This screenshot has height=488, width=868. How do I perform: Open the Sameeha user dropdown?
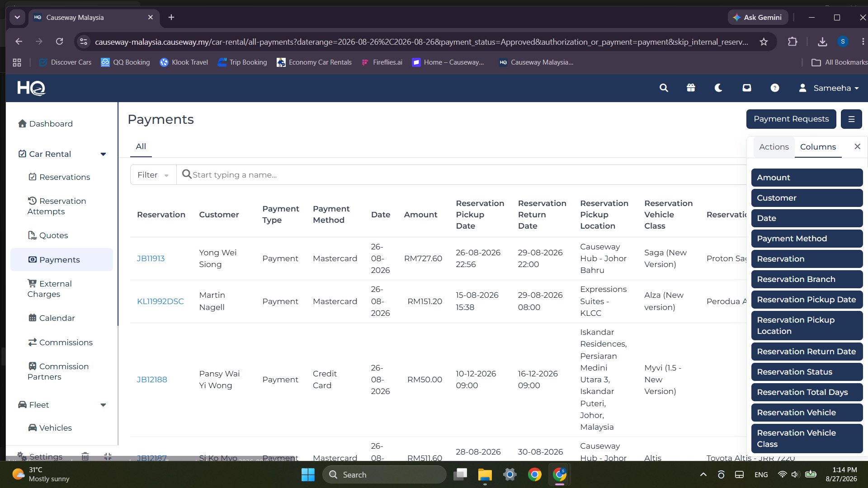tap(829, 88)
